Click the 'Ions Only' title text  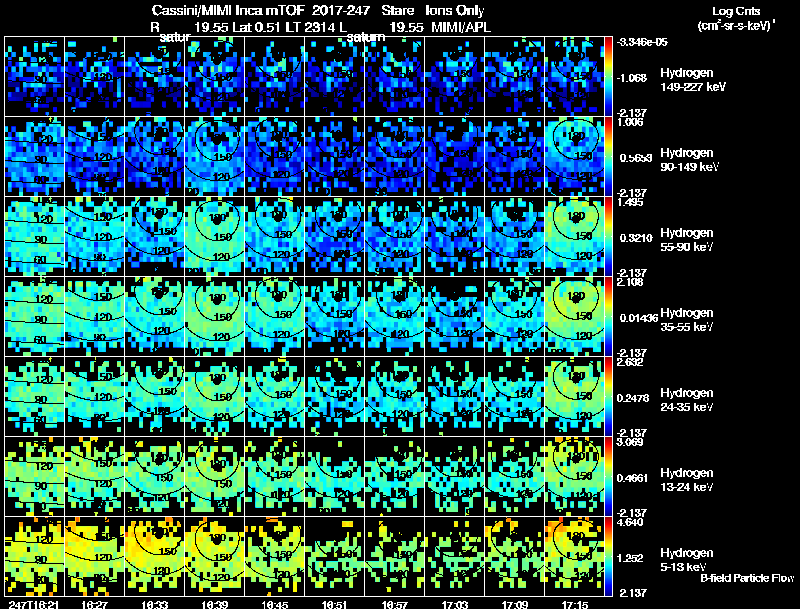click(x=455, y=10)
